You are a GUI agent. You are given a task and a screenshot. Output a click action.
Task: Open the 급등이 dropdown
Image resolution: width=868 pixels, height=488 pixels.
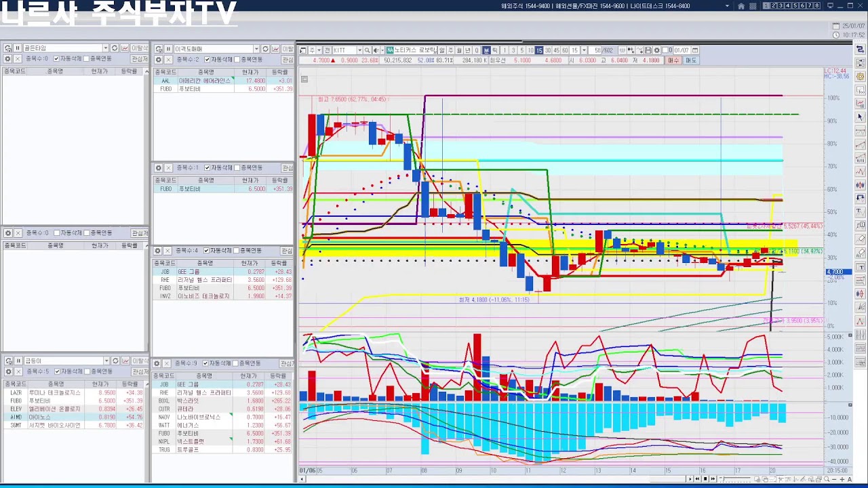coord(106,361)
